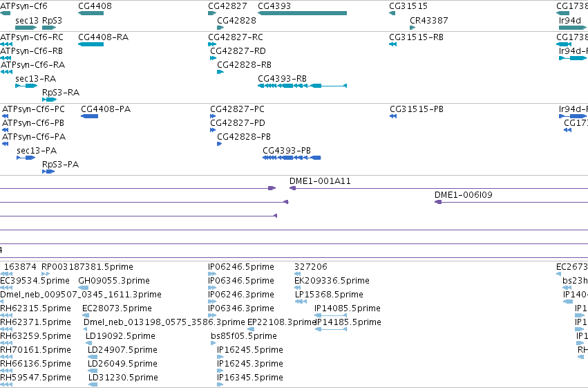Click the Dmel_neb_013198_0575_3586.3prime EST

coord(85,329)
